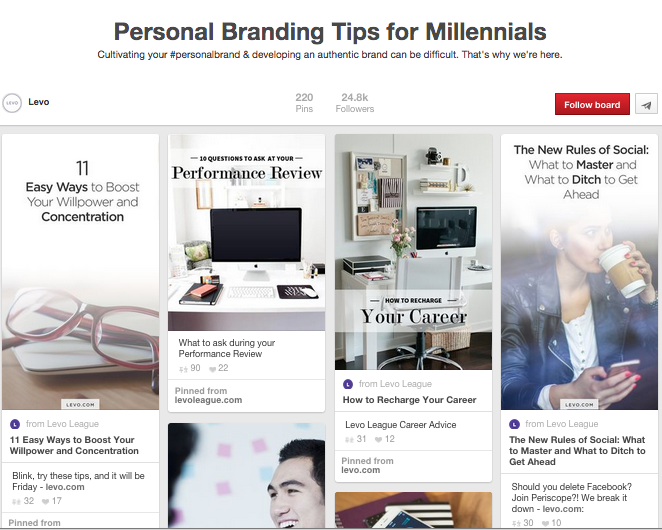Click repin icon showing 31 repins
The height and width of the screenshot is (530, 662).
pyautogui.click(x=349, y=440)
